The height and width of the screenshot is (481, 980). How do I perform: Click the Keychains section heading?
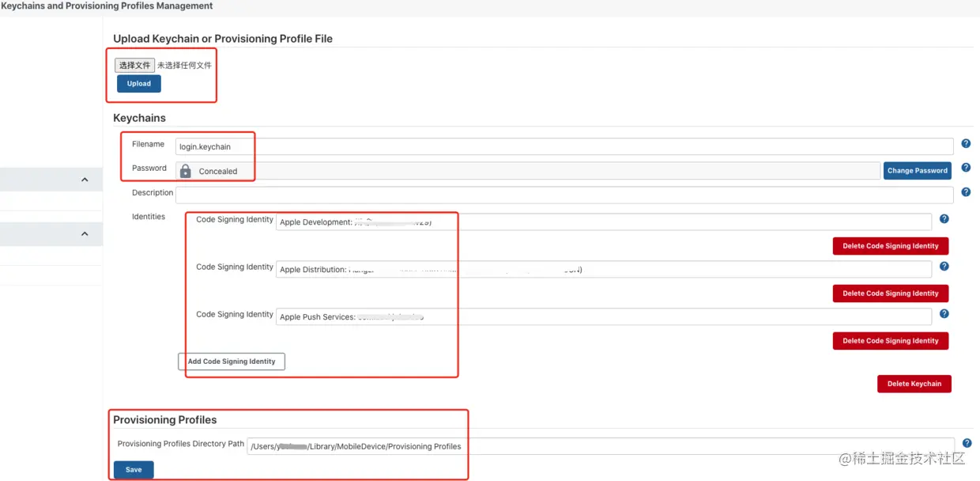[140, 118]
